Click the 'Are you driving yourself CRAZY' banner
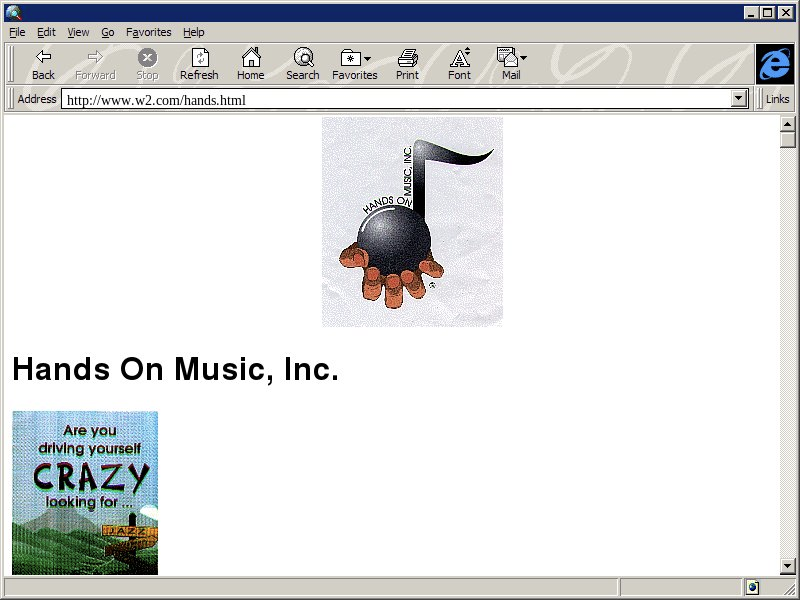The image size is (800, 600). (85, 492)
